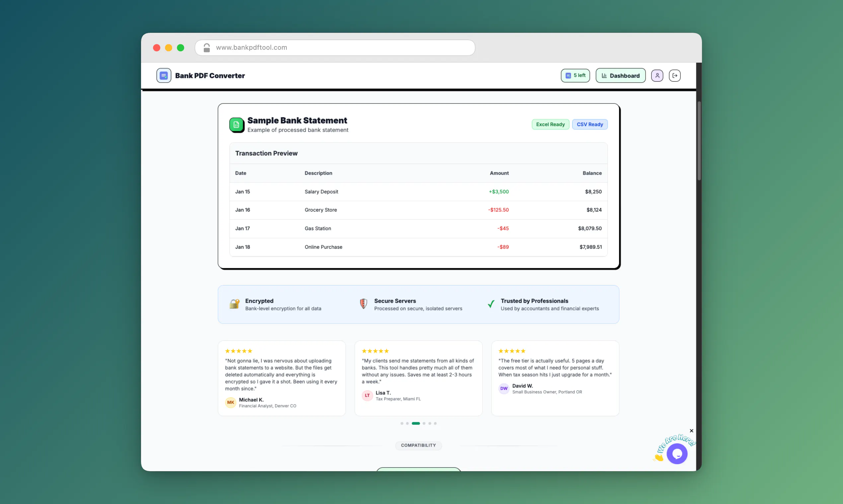
Task: Open the Dashboard button
Action: click(x=620, y=75)
